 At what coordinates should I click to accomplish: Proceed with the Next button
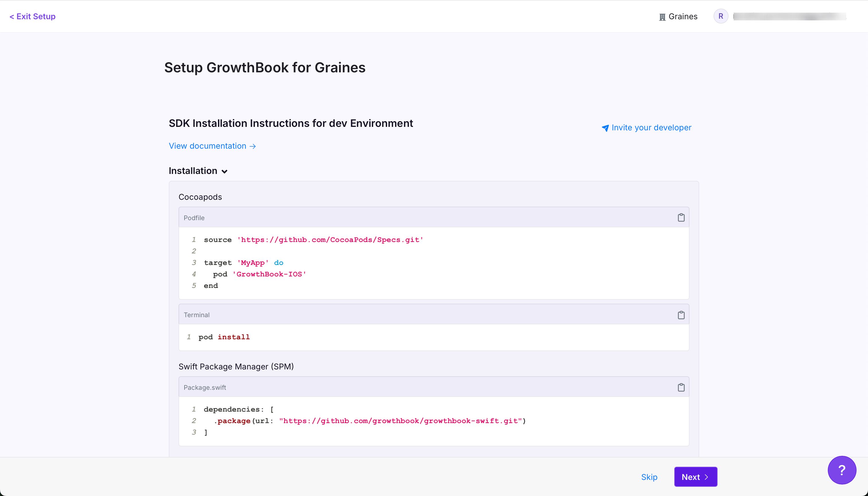tap(695, 477)
